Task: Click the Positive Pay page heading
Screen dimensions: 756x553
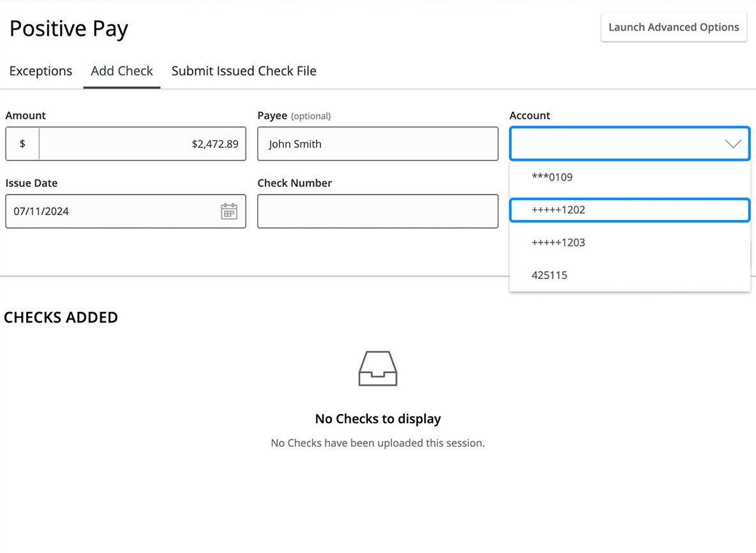Action: (x=69, y=29)
